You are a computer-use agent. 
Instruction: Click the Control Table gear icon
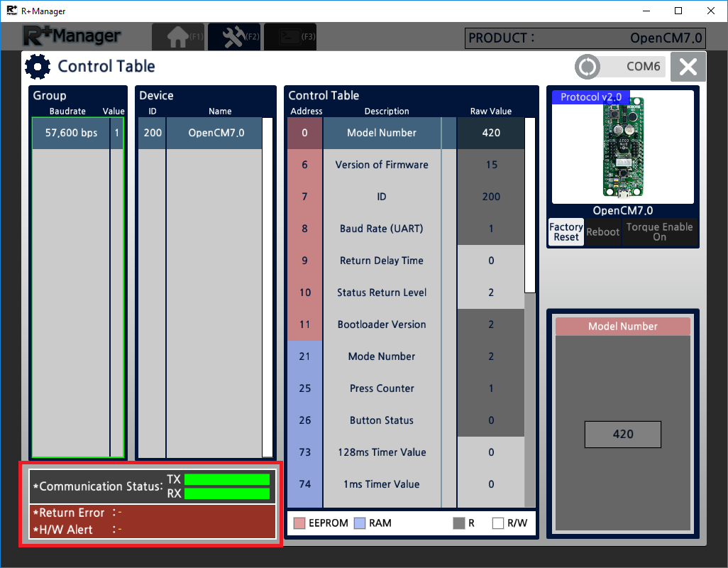(38, 67)
